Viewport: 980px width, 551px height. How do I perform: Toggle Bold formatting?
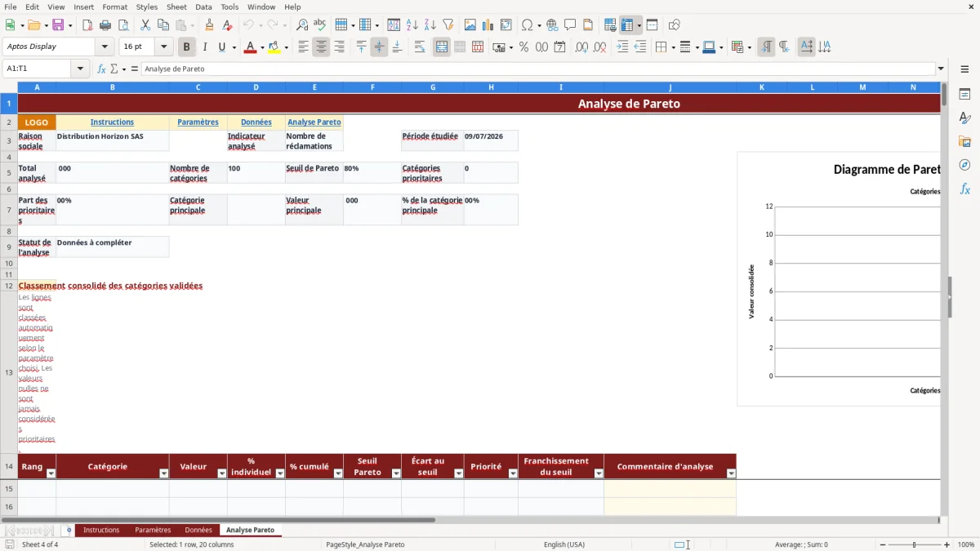(187, 47)
